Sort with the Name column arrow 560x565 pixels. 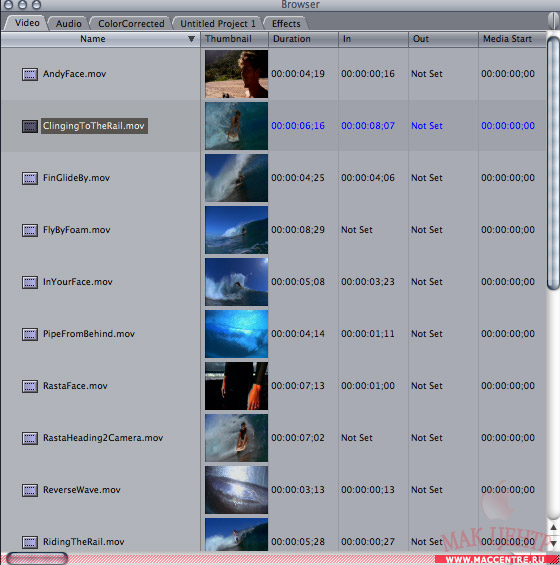coord(191,39)
